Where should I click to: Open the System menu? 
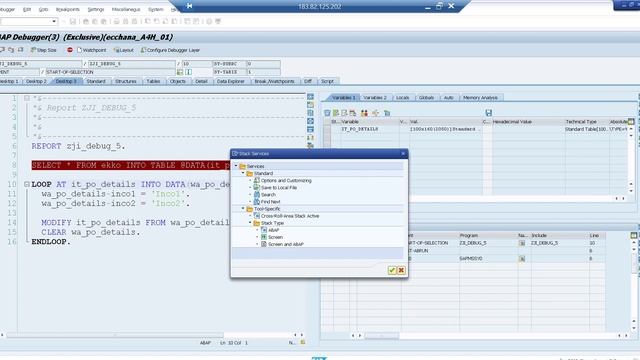(156, 9)
